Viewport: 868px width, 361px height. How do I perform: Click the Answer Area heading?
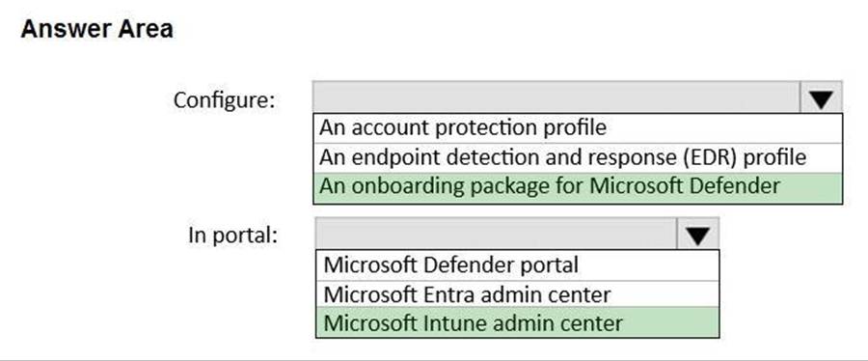96,29
